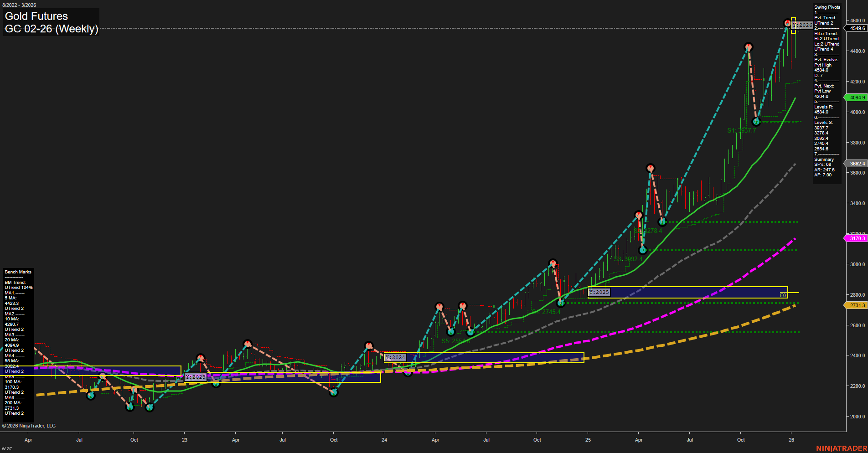
Task: Click the Gold Futures GC 02-26 chart title
Action: pyautogui.click(x=50, y=22)
